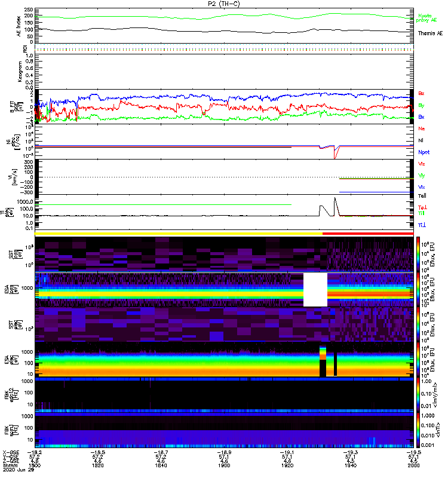The width and height of the screenshot is (448, 478).
Task: Click the yellow segment of the status bar
Action: pos(179,234)
